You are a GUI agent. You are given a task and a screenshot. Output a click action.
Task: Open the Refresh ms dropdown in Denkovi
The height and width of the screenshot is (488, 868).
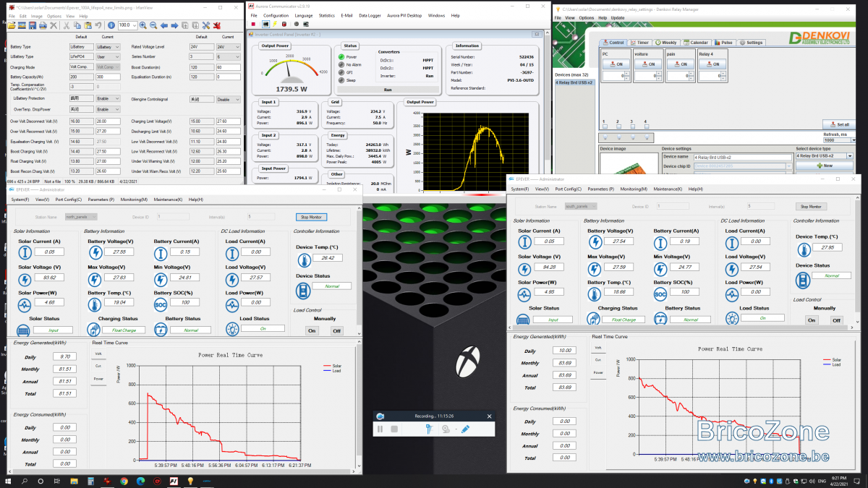click(854, 140)
